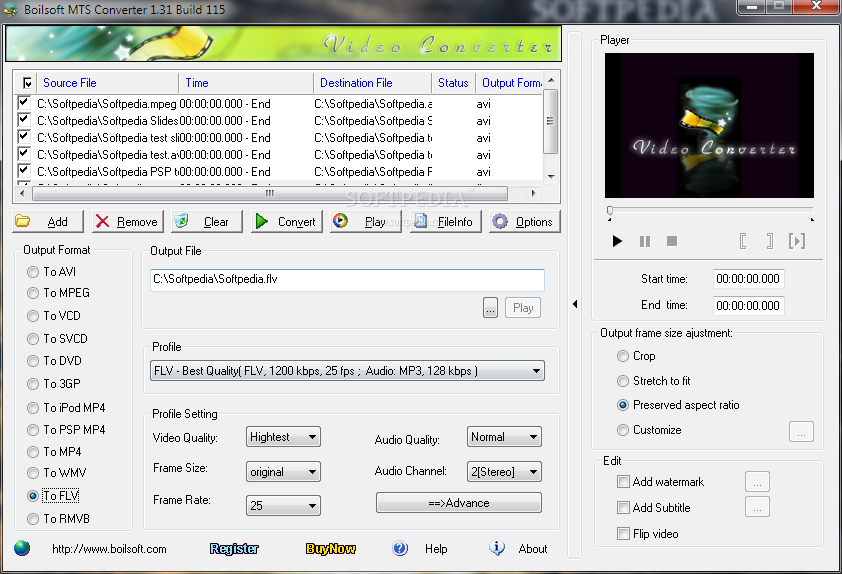Select the To DVD output format
The width and height of the screenshot is (842, 574).
33,361
